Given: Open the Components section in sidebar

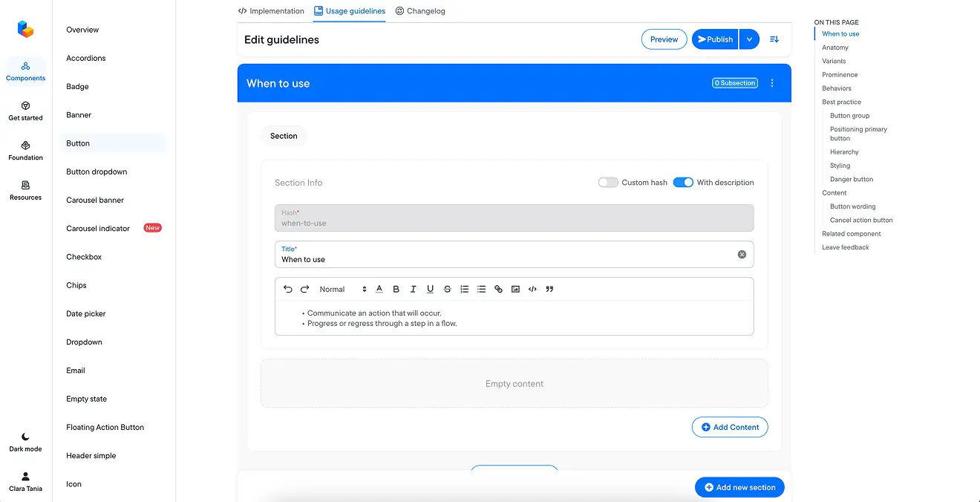Looking at the screenshot, I should (26, 71).
